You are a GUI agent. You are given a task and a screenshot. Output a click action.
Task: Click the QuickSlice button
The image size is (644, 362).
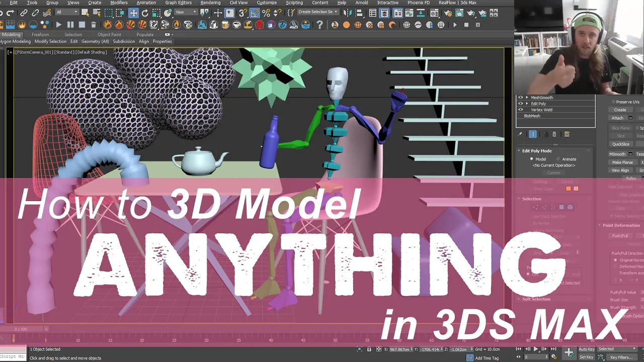[621, 144]
